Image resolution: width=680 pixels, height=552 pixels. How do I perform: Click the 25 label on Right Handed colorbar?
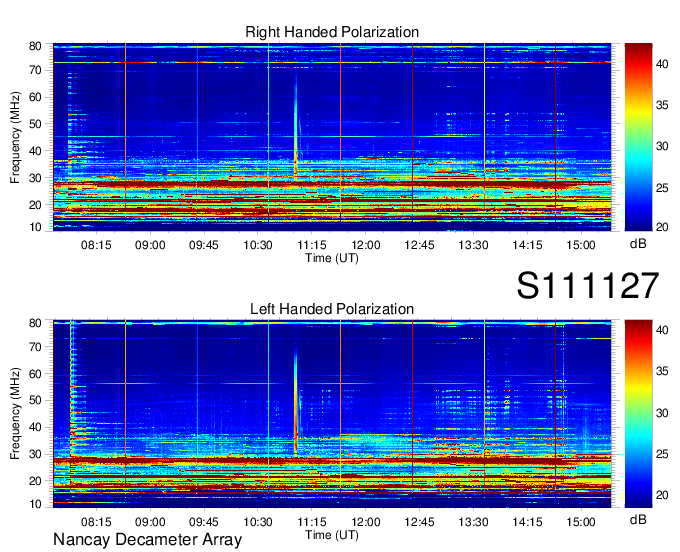pos(662,188)
